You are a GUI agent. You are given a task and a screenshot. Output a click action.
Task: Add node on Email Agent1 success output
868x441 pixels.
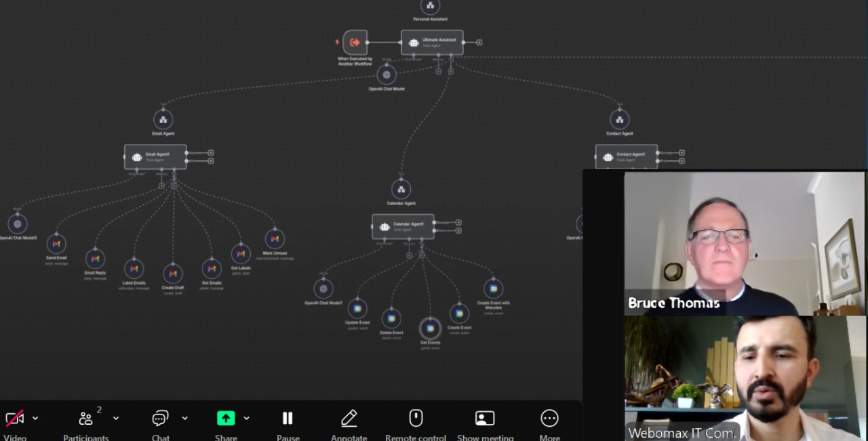pos(211,153)
